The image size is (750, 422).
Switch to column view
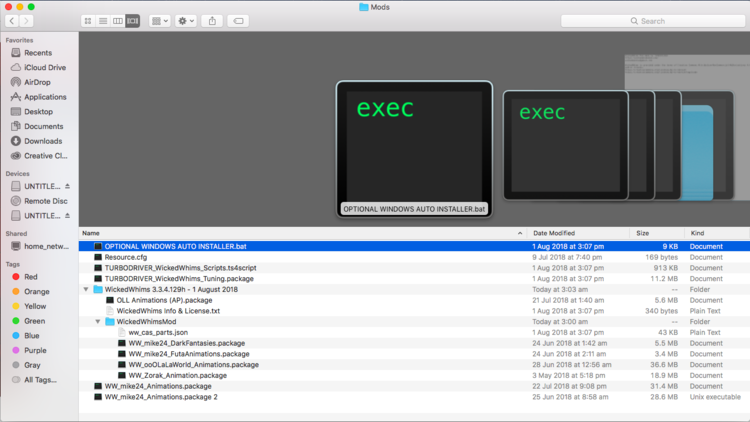118,21
